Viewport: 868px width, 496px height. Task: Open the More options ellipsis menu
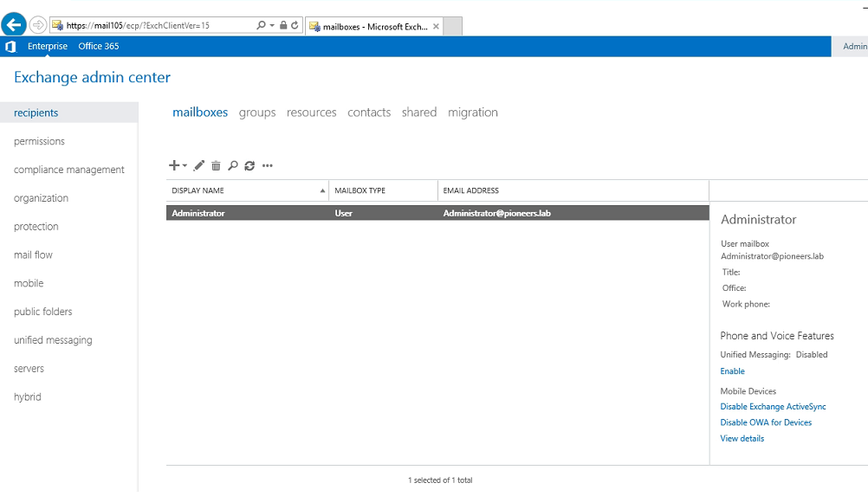coord(268,165)
